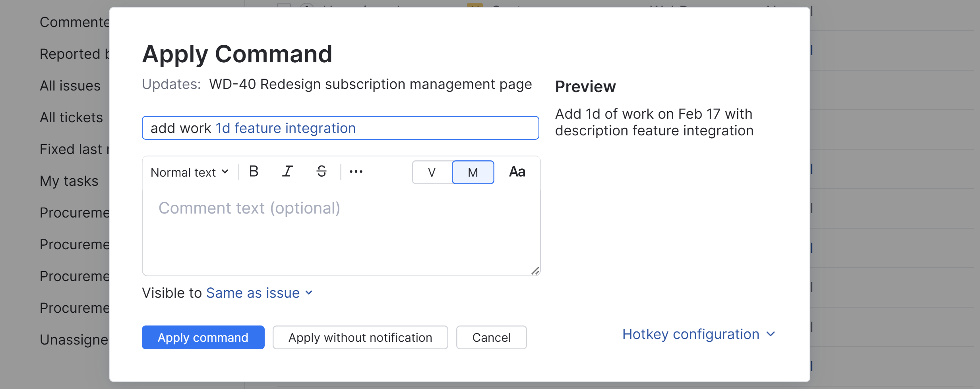Apply the command without notification
The image size is (980, 389).
click(360, 337)
